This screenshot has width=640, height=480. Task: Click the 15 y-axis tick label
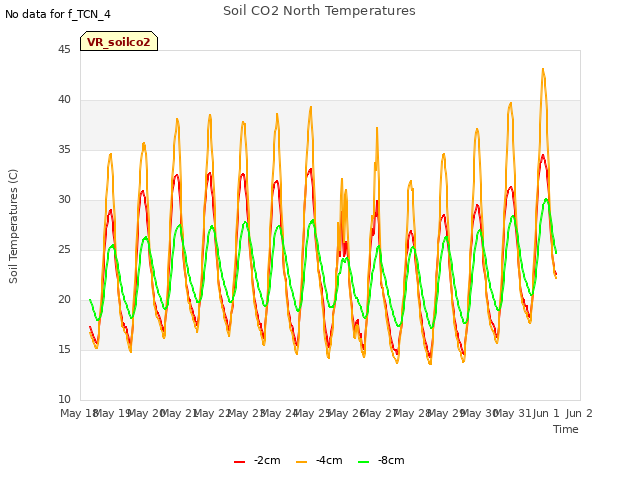[64, 349]
